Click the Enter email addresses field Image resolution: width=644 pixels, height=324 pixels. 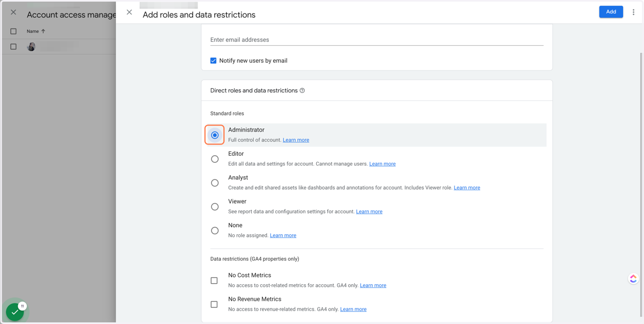[x=377, y=40]
